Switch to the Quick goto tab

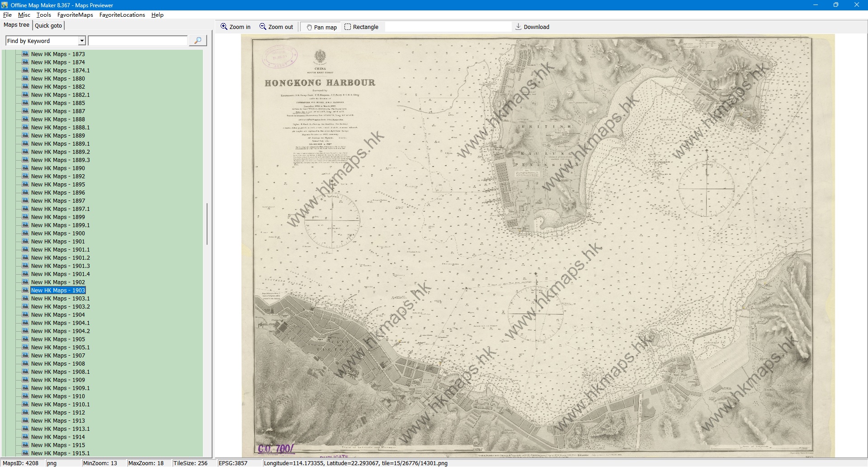[48, 25]
